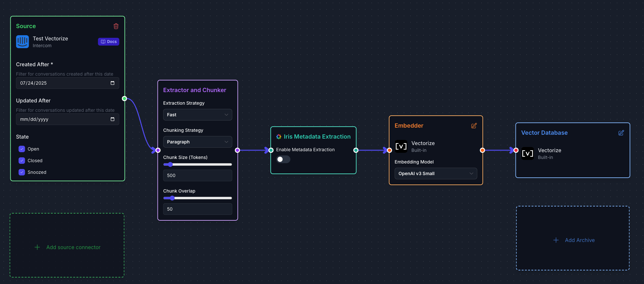Image resolution: width=644 pixels, height=284 pixels.
Task: Click the Chunk Overlap value field
Action: (x=198, y=209)
